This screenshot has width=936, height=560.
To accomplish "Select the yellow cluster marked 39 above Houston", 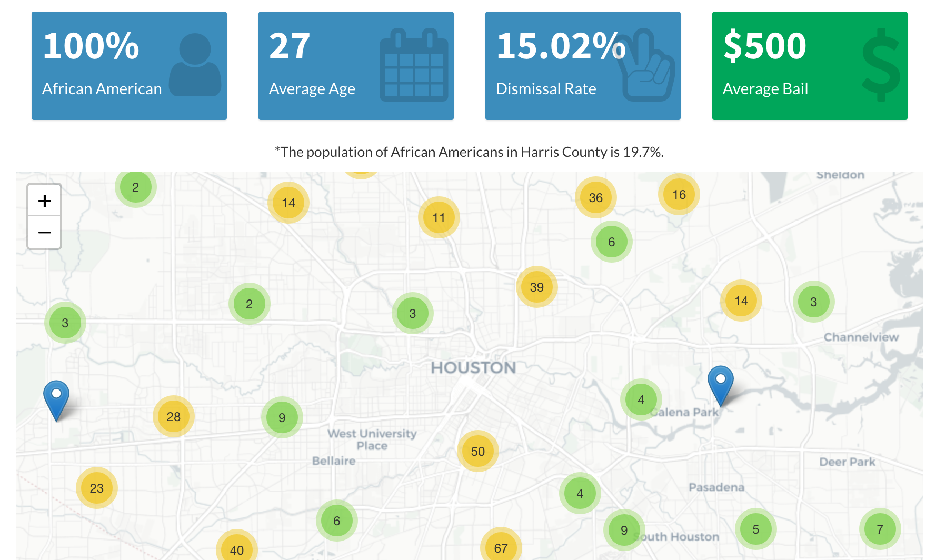I will pos(536,287).
